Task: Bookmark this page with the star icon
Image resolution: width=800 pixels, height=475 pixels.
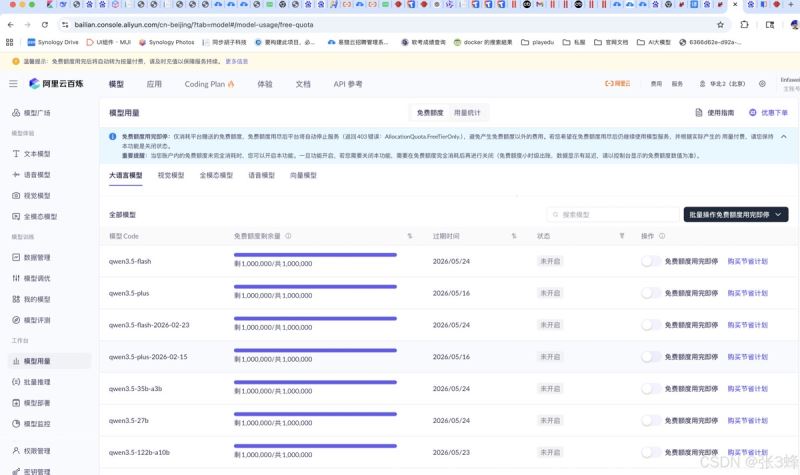Action: pos(720,24)
